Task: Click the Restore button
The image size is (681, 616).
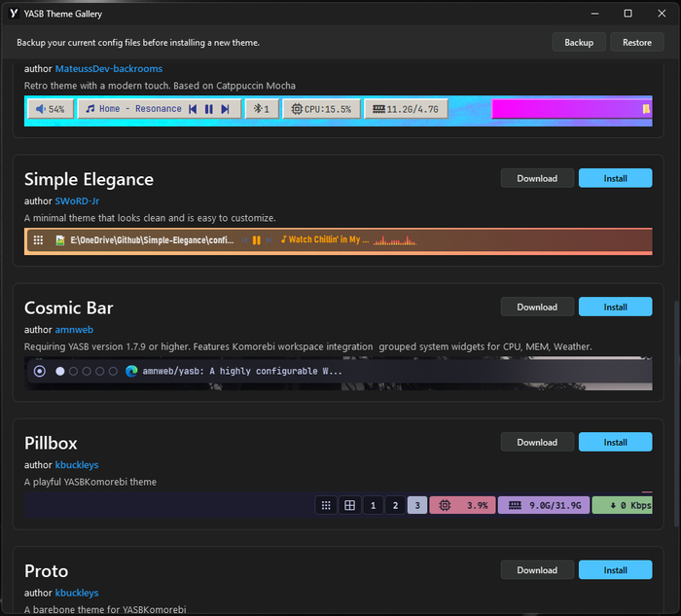Action: tap(637, 43)
